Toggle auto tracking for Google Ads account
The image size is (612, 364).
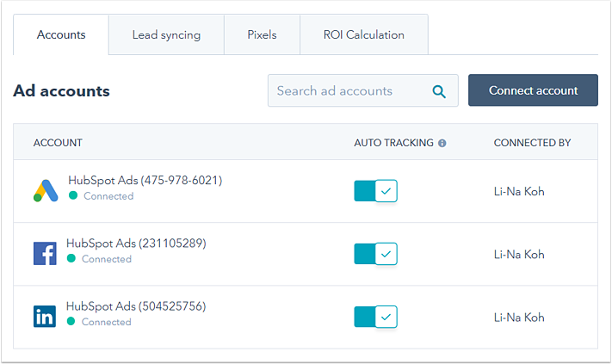[x=375, y=191]
